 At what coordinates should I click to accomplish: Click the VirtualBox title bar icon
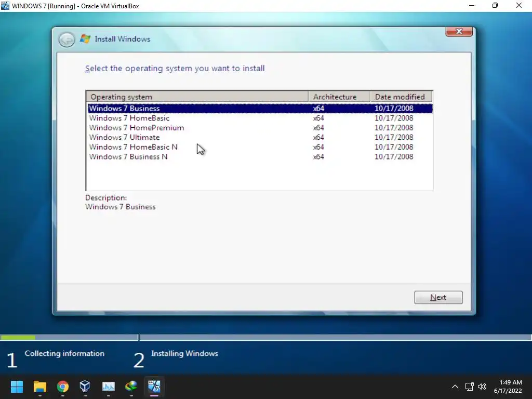tap(5, 6)
